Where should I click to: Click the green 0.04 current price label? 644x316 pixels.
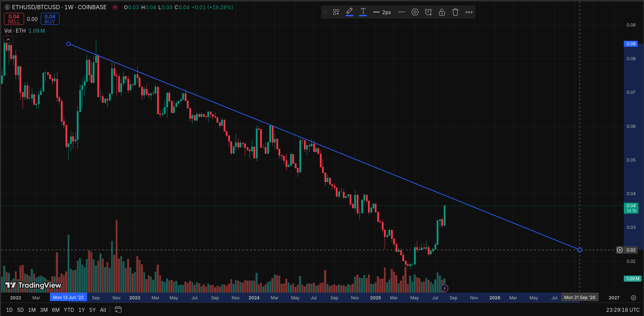pyautogui.click(x=631, y=208)
